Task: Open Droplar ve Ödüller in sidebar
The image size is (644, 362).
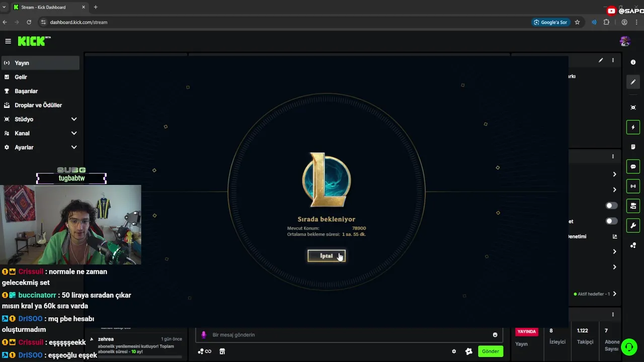Action: click(40, 105)
